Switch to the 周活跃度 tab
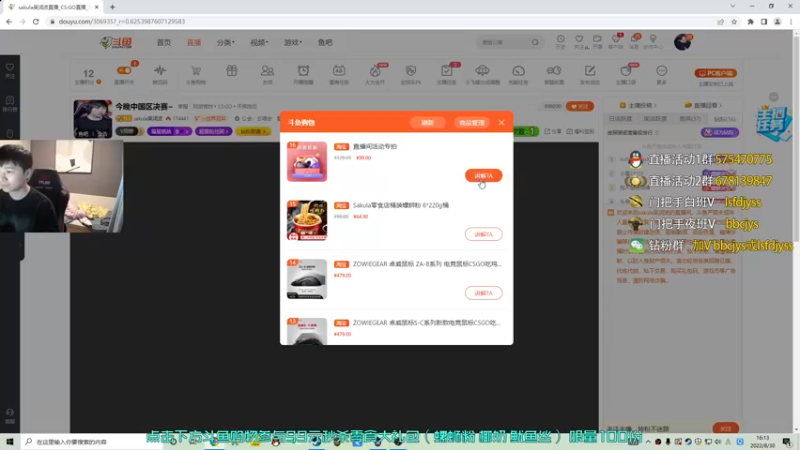This screenshot has width=800, height=450. (x=655, y=118)
